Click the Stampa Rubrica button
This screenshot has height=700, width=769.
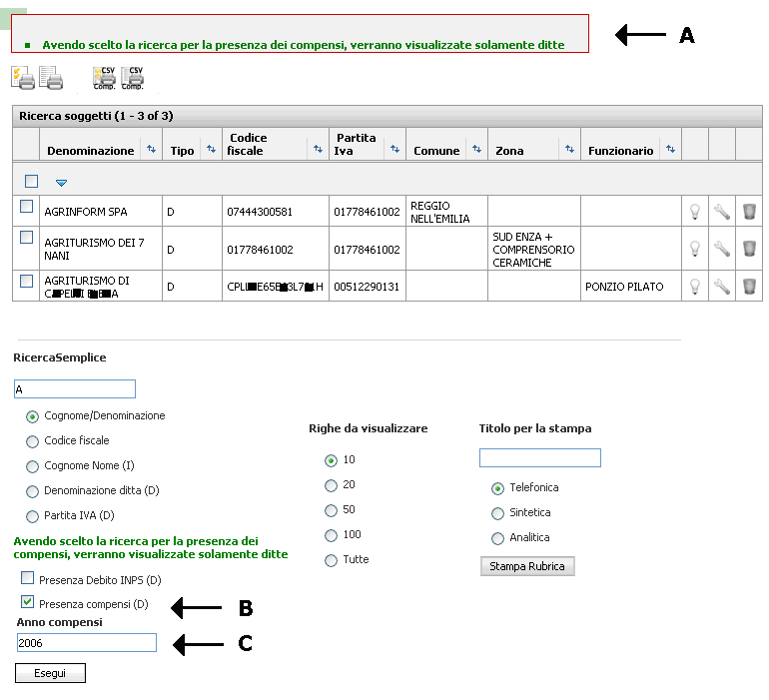pyautogui.click(x=527, y=566)
